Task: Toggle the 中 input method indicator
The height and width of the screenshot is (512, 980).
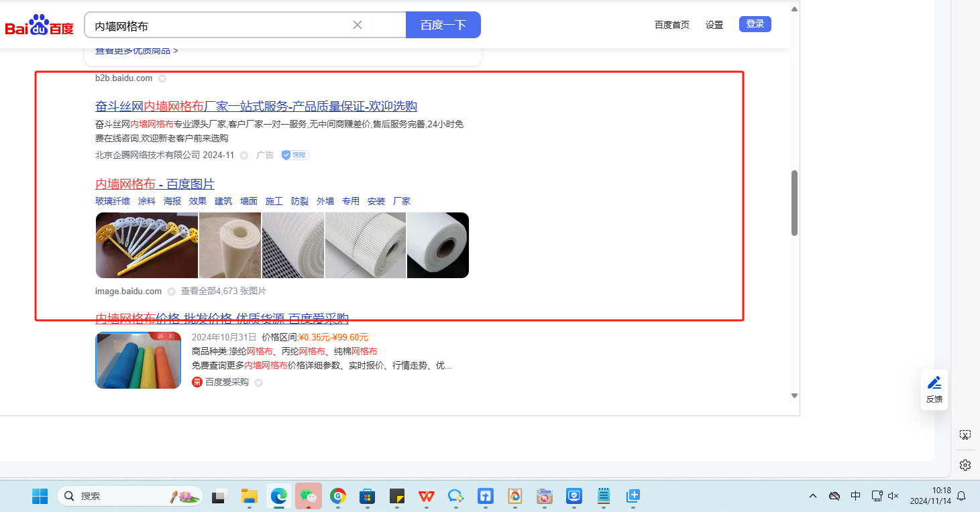Action: [855, 496]
